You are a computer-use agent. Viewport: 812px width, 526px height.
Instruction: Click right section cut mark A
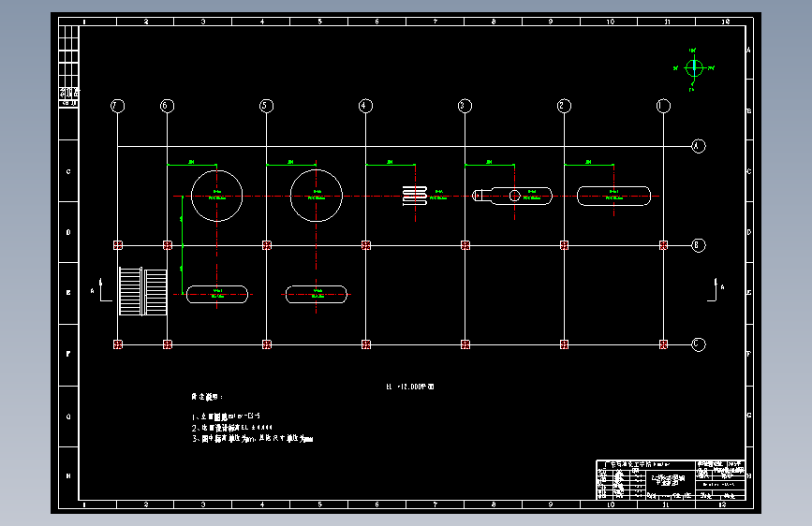tap(716, 290)
